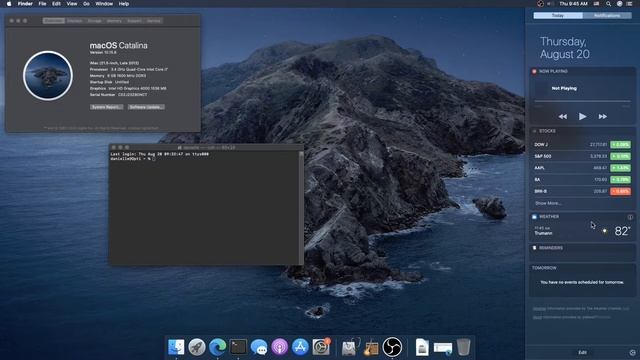Screen dimensions: 640x360
Task: Select the AAPL stock row
Action: (582, 168)
